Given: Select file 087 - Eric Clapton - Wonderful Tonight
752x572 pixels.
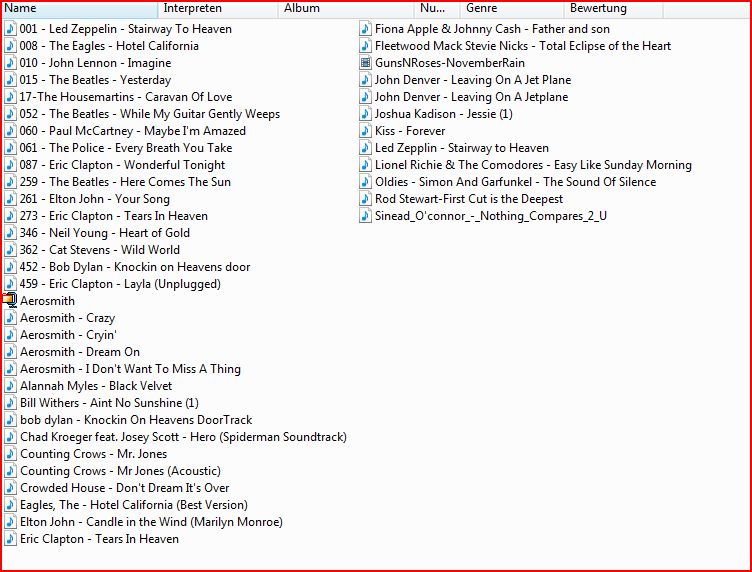Looking at the screenshot, I should [x=115, y=165].
